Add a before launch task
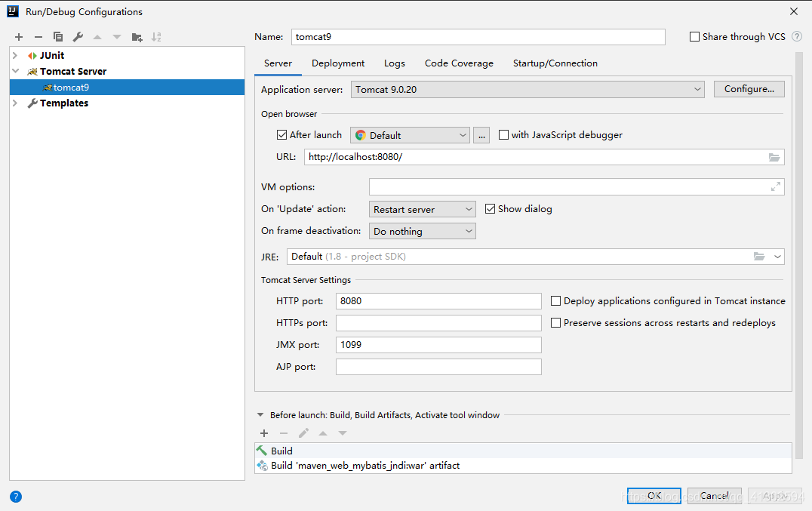 [x=264, y=433]
